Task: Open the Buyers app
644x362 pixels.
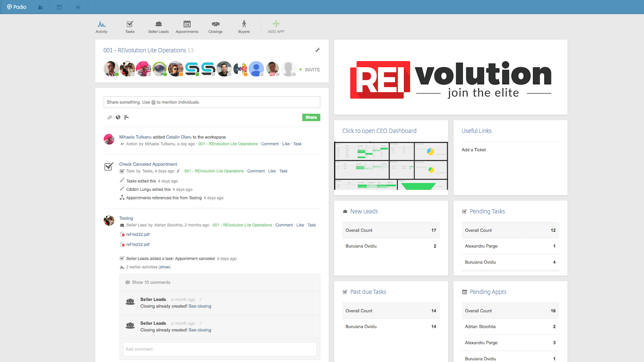Action: 244,27
